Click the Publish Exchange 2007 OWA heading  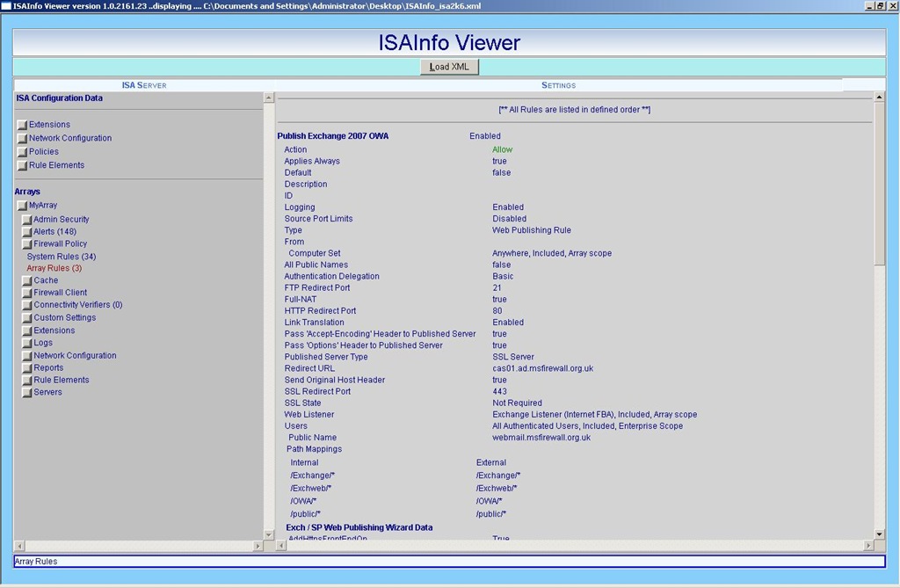point(333,136)
